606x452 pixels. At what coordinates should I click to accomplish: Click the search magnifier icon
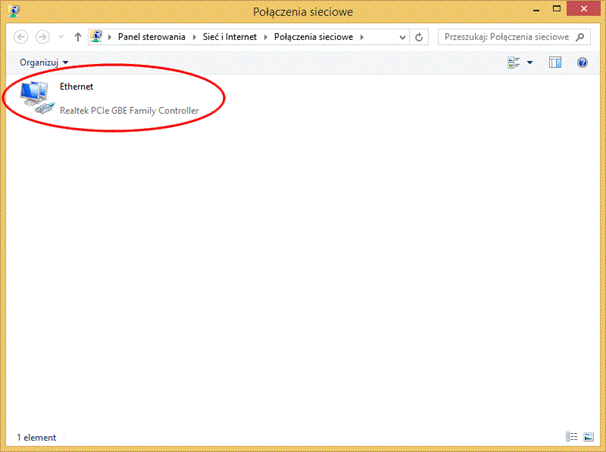pos(580,37)
